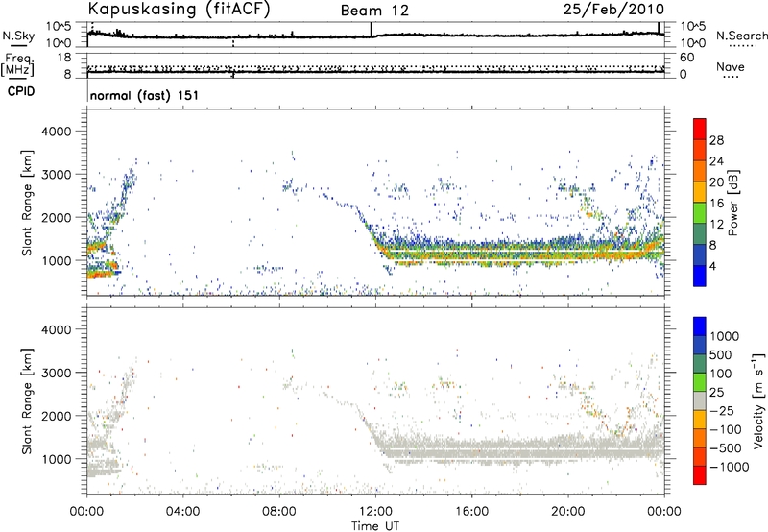
Task: Click the '60' Nave axis tick
Action: [x=687, y=58]
